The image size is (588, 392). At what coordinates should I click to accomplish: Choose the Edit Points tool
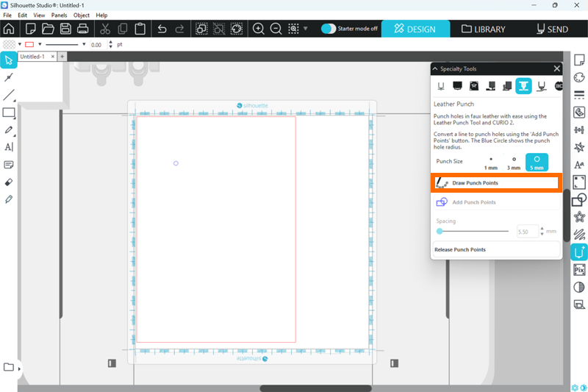click(9, 77)
